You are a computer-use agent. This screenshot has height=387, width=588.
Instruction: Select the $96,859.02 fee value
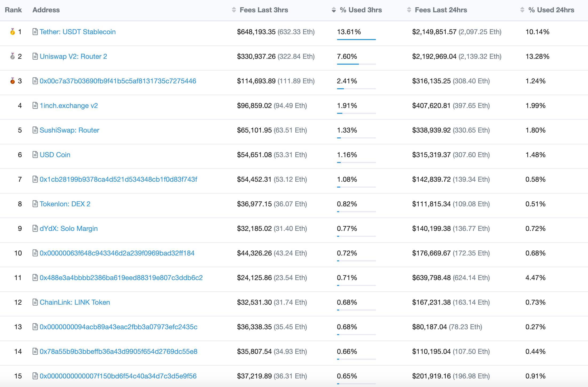(254, 106)
